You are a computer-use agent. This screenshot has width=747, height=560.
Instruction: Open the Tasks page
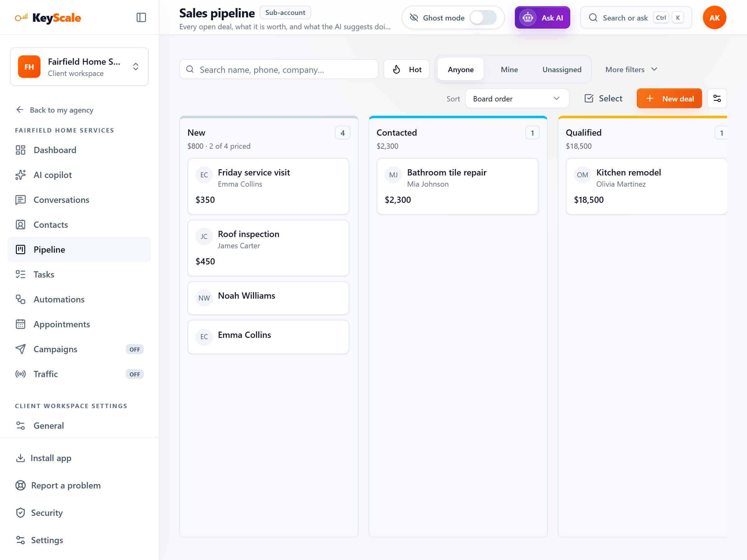click(79, 274)
